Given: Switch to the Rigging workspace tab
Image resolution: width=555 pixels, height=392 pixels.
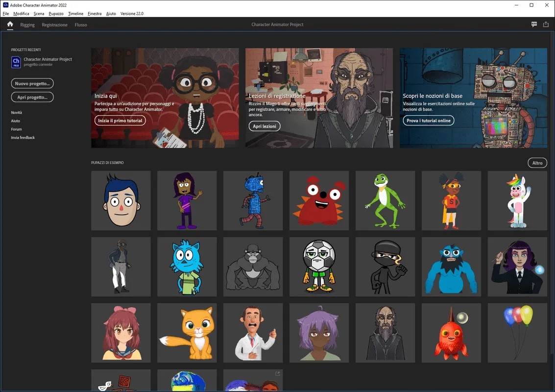Looking at the screenshot, I should (x=27, y=25).
